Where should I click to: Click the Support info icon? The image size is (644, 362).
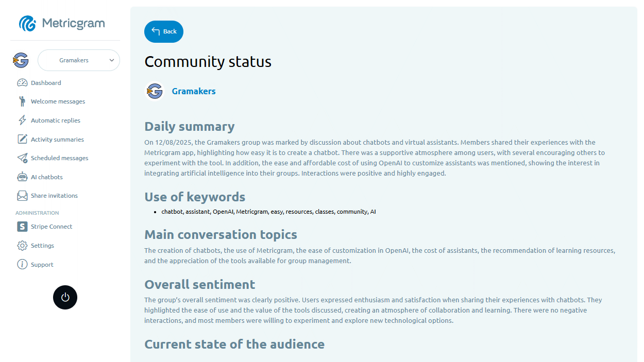(22, 265)
